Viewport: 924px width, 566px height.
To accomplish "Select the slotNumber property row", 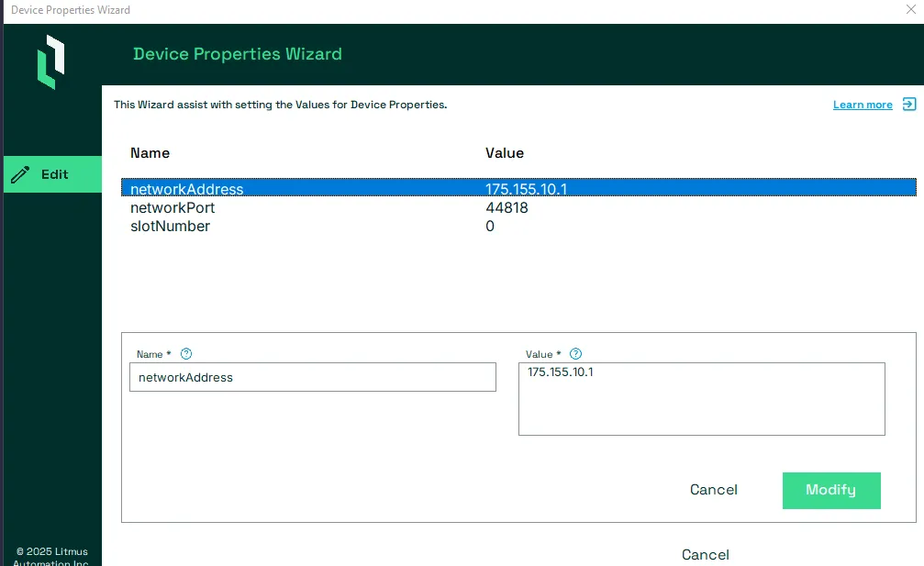I will 518,227.
